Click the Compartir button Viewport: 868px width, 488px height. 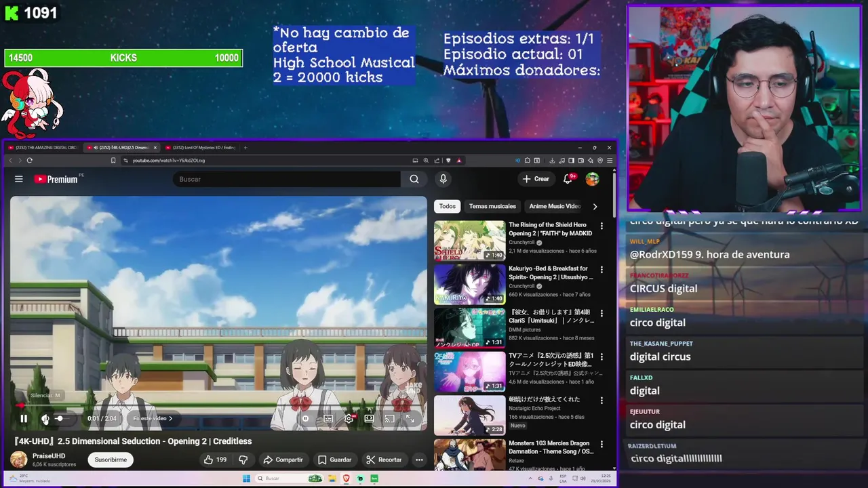(x=283, y=460)
